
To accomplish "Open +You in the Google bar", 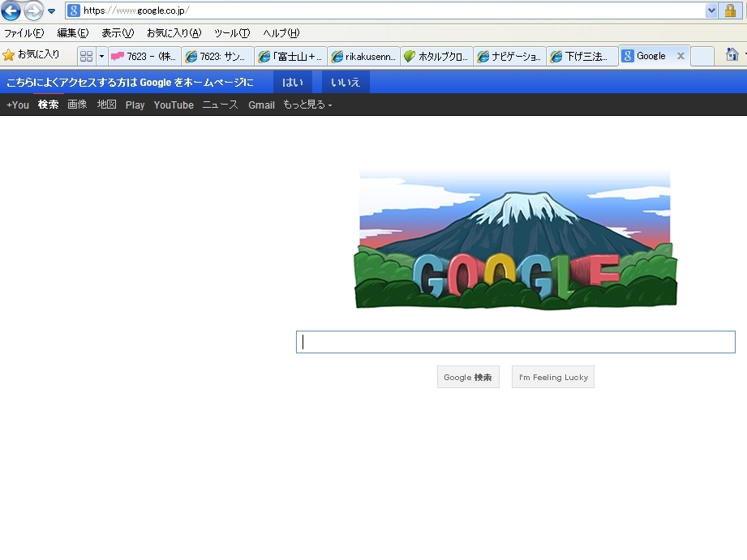I will (18, 105).
